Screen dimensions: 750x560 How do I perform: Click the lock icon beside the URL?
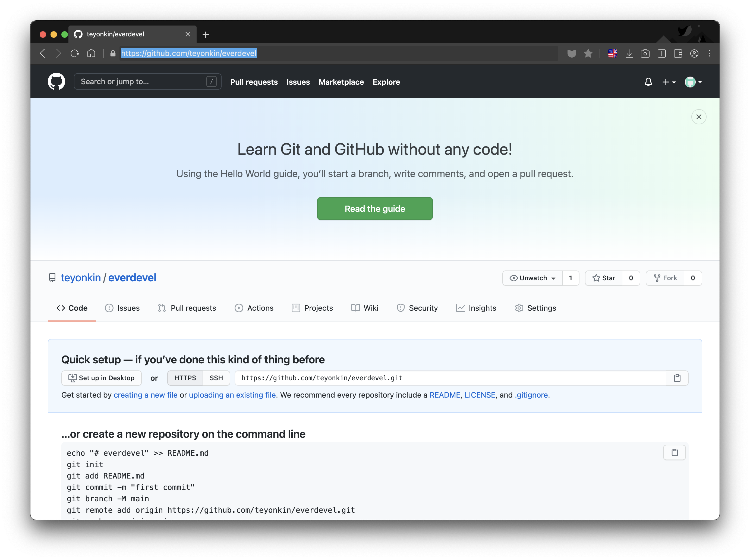[113, 54]
